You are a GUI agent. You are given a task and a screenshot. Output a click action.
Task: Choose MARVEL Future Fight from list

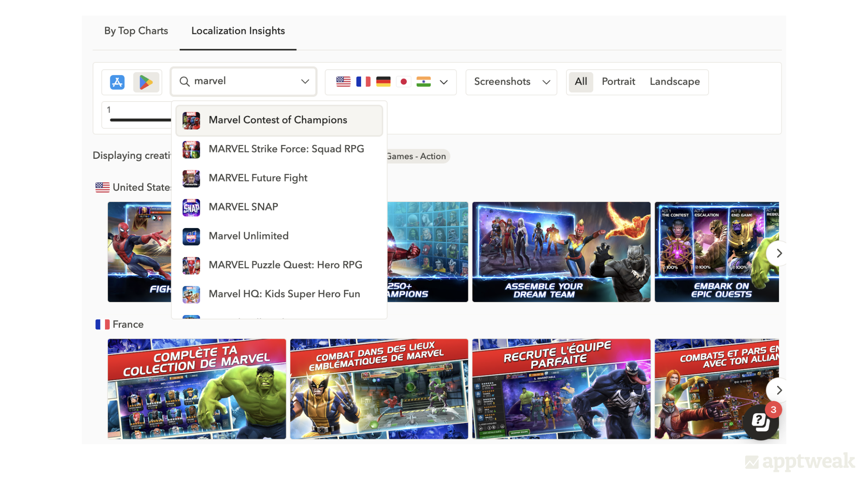[279, 179]
